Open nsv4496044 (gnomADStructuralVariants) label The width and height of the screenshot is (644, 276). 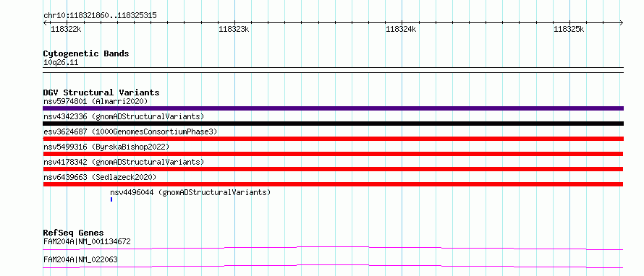190,192
